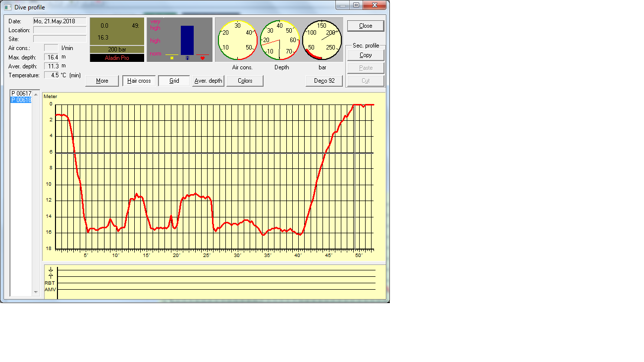Click the ascent arrows icon in lower panel

tap(51, 273)
